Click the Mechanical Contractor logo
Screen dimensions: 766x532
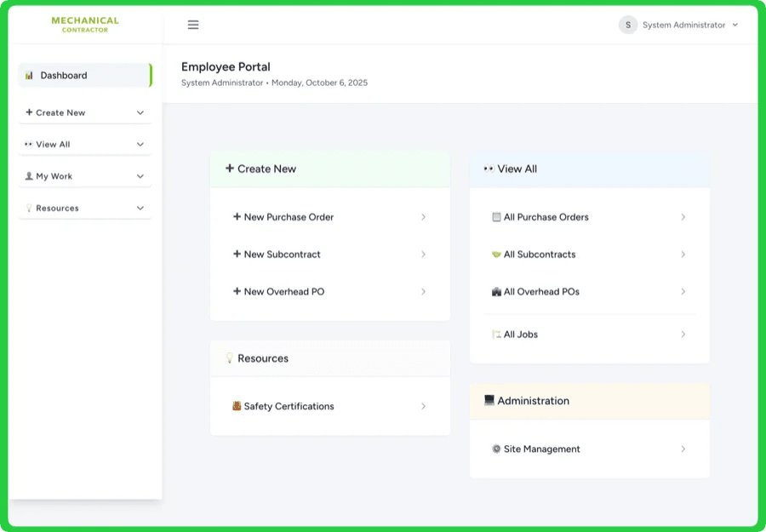click(x=83, y=25)
